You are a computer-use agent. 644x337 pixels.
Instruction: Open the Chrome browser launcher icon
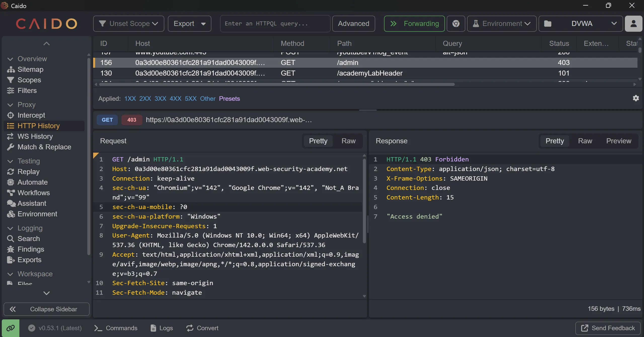tap(456, 24)
